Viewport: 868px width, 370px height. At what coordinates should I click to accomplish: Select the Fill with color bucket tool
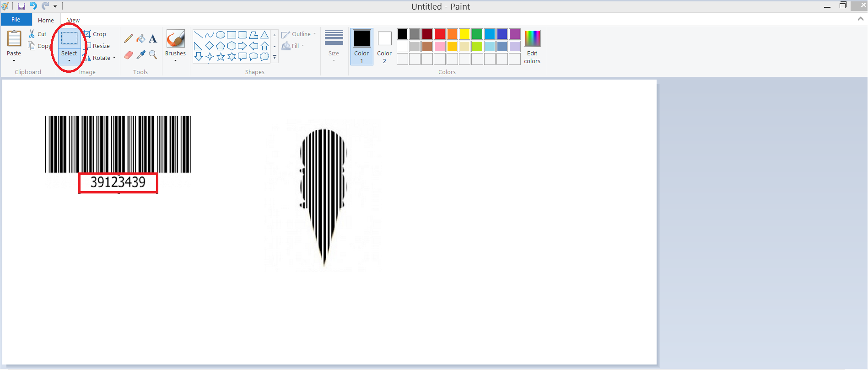pyautogui.click(x=141, y=39)
